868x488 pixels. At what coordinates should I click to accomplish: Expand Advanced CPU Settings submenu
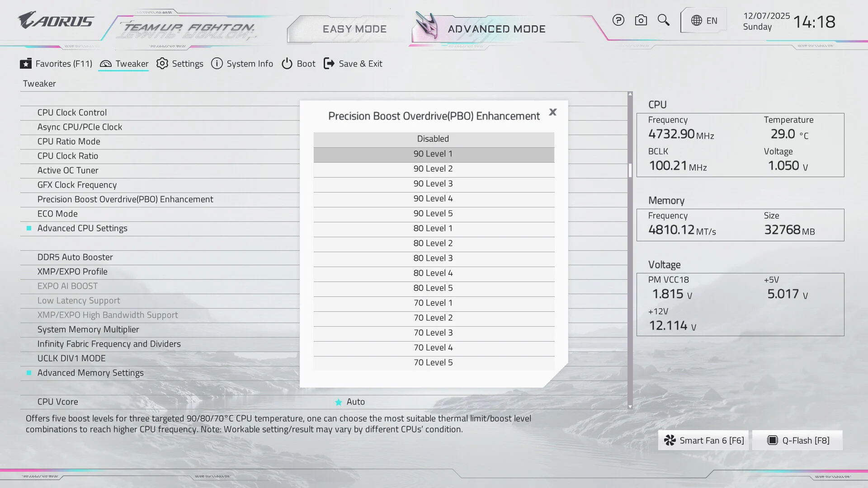click(x=82, y=228)
